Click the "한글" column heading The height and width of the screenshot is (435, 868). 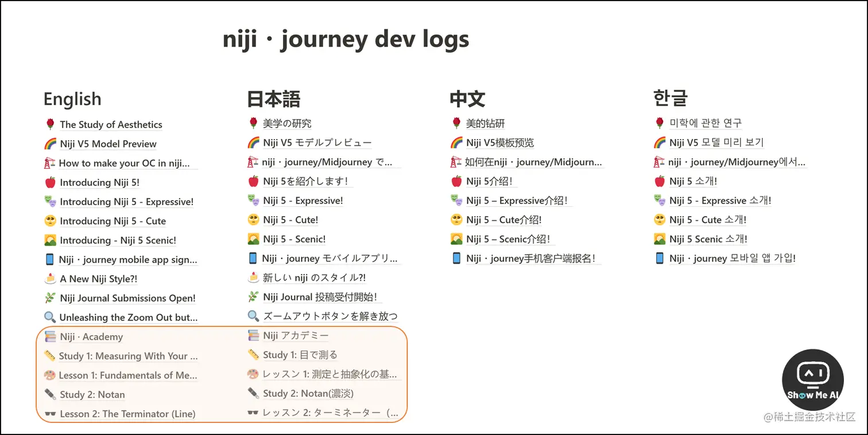coord(671,98)
